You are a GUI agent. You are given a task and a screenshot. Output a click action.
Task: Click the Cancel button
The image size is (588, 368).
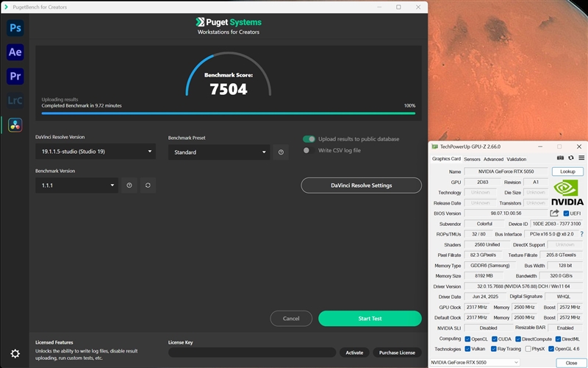[291, 319]
